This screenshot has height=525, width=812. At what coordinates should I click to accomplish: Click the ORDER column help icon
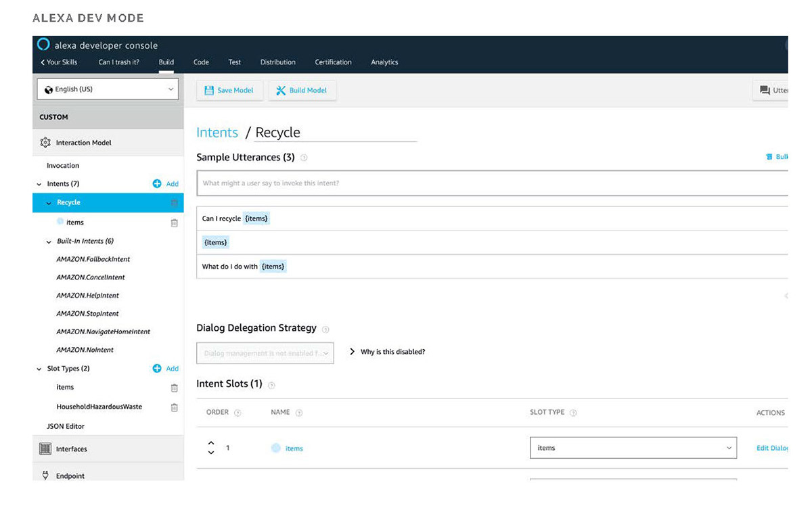click(238, 413)
